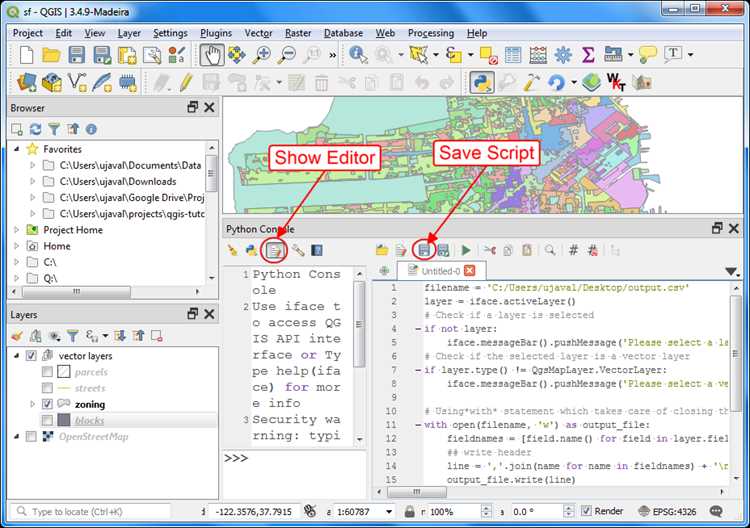Click the Style Manager paintbrush in Layers

(x=17, y=336)
